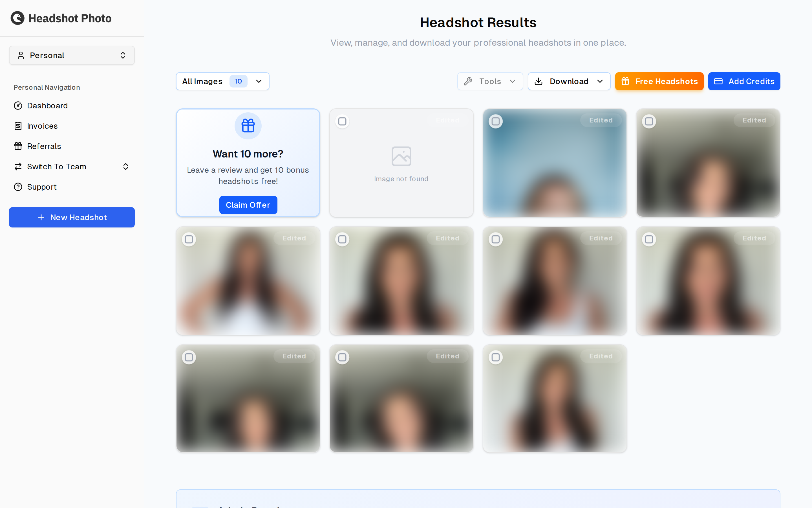Viewport: 812px width, 508px height.
Task: Click the 10 count badge in All Images
Action: [x=238, y=81]
